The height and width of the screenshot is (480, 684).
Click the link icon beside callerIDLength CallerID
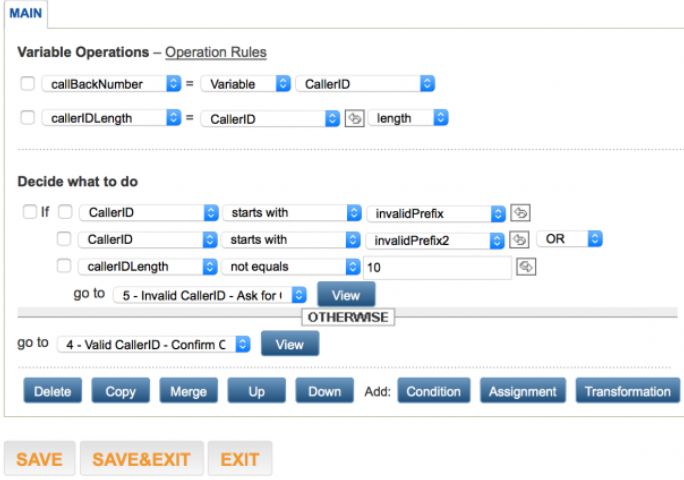(x=355, y=118)
